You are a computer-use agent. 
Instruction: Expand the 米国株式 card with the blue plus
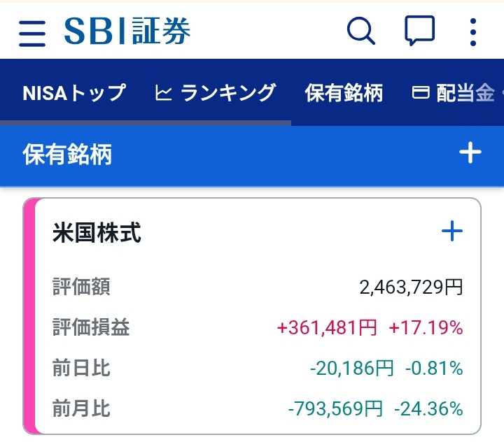tap(452, 231)
